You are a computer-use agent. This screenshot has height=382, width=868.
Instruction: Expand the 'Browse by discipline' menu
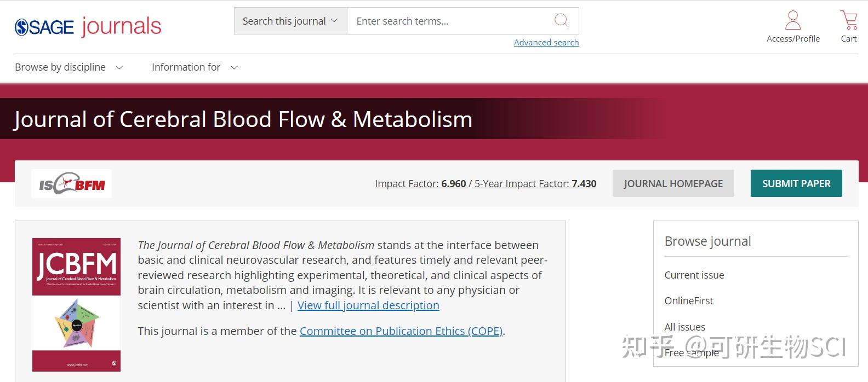(x=69, y=67)
